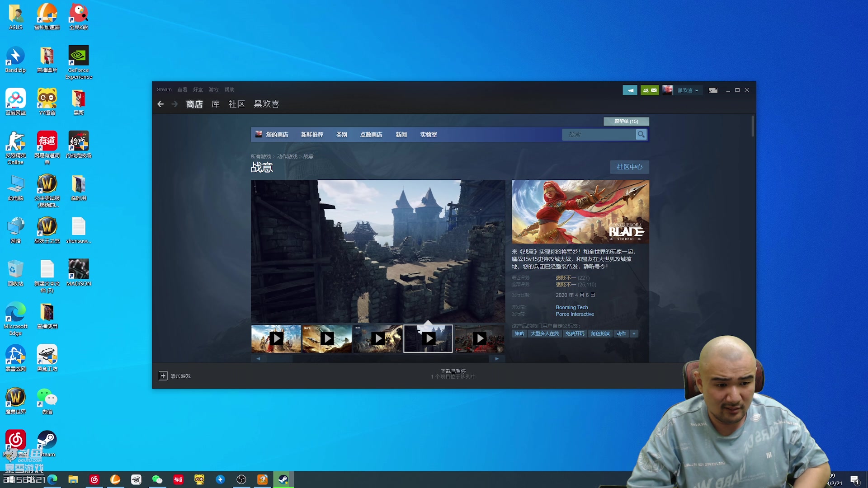
Task: Switch Steam to Big Picture mode
Action: click(x=713, y=90)
